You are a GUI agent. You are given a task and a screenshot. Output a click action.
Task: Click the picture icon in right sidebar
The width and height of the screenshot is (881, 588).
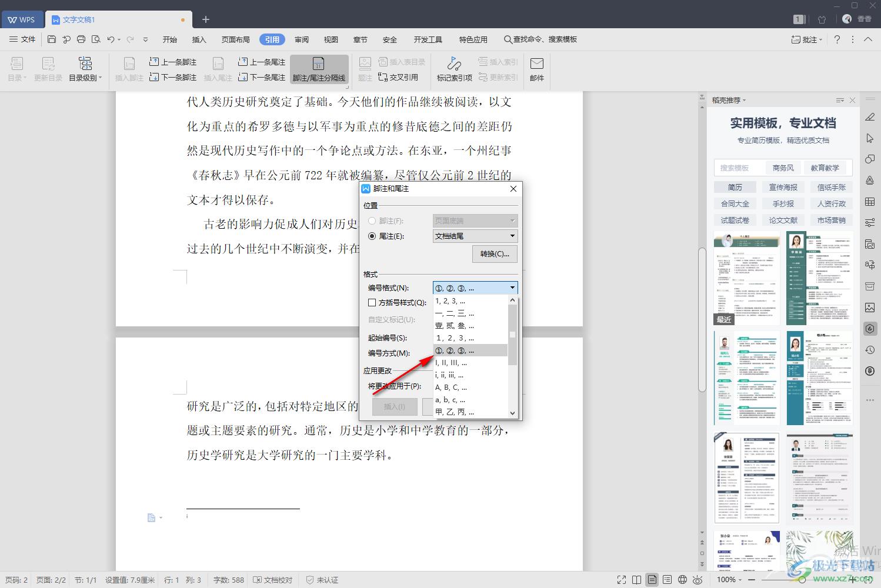[x=870, y=308]
